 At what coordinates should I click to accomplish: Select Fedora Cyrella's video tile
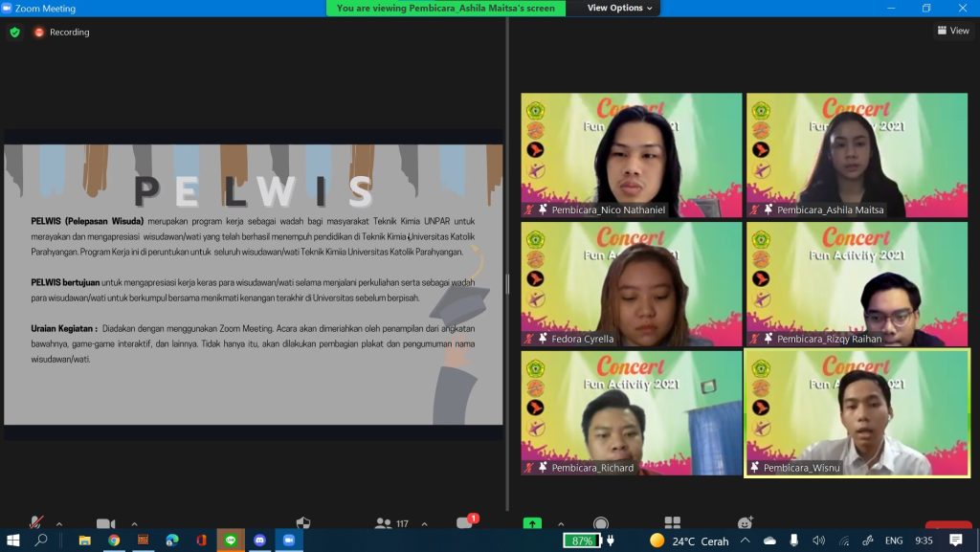tap(632, 284)
